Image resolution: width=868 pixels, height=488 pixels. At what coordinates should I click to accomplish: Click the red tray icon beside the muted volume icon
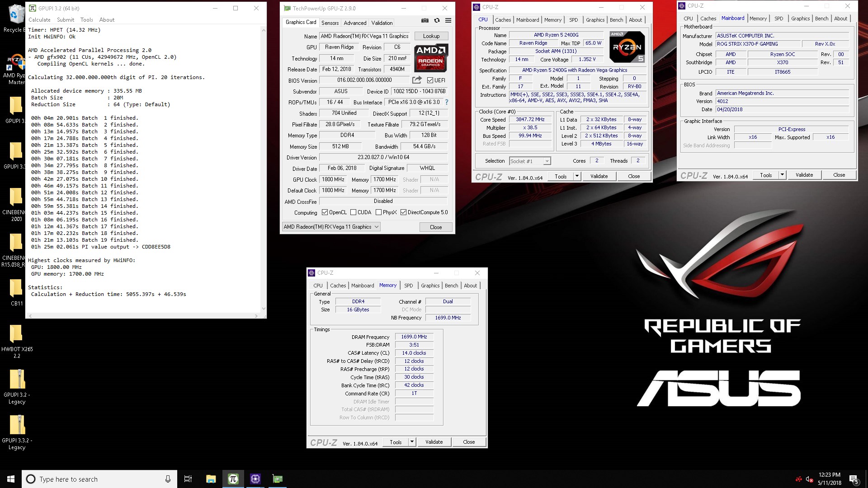[x=799, y=479]
